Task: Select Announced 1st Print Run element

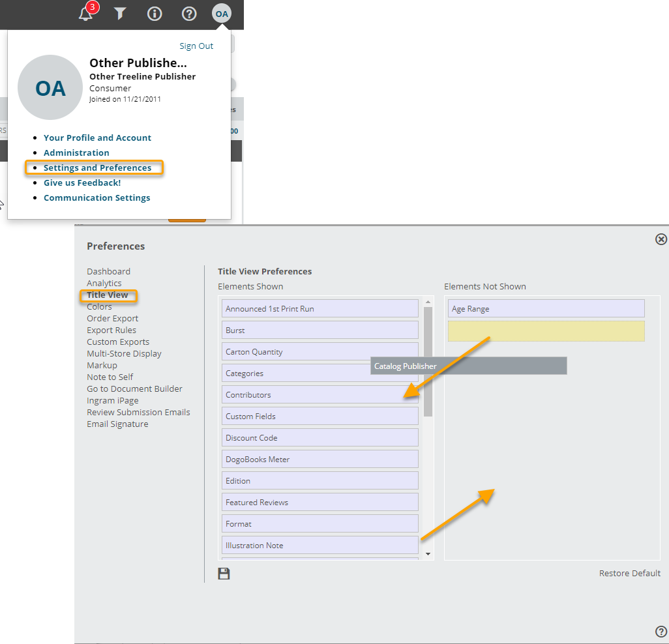Action: [320, 308]
